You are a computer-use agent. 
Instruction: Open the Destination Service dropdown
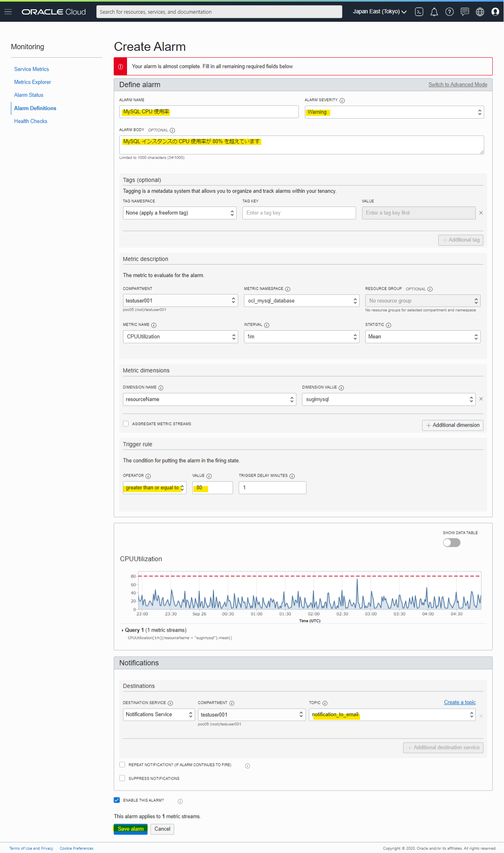[159, 714]
